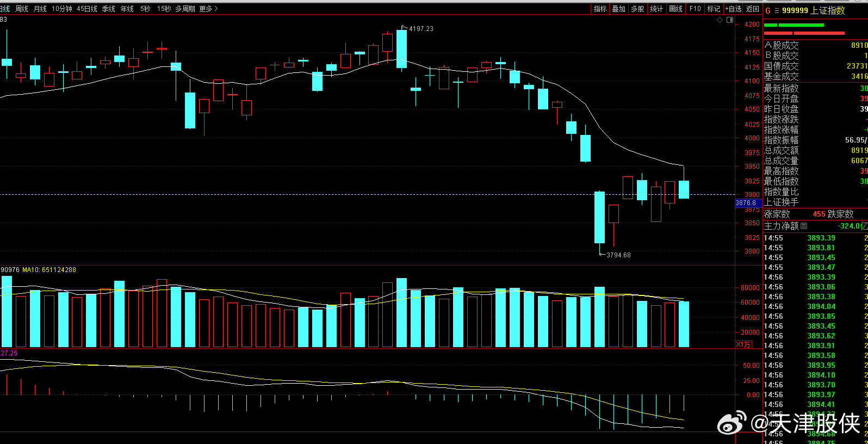Click the red G icon beside 999999
The image size is (868, 444).
pos(768,10)
